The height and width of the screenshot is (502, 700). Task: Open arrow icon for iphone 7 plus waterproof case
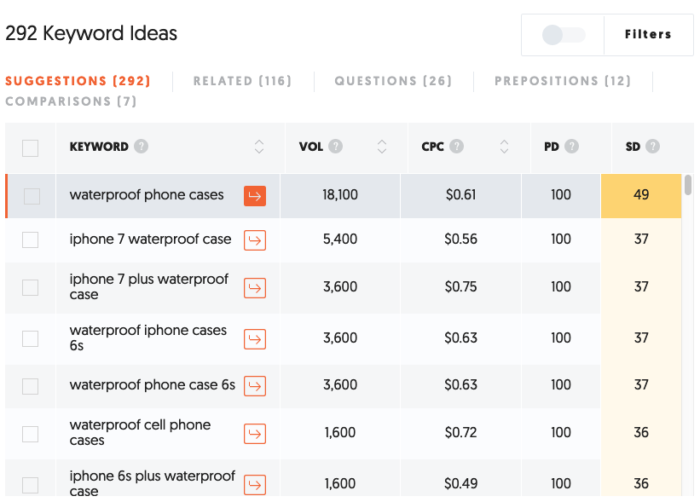pos(255,288)
